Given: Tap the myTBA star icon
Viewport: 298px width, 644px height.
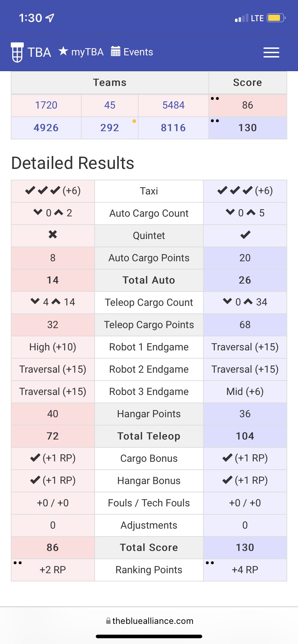Looking at the screenshot, I should point(63,51).
